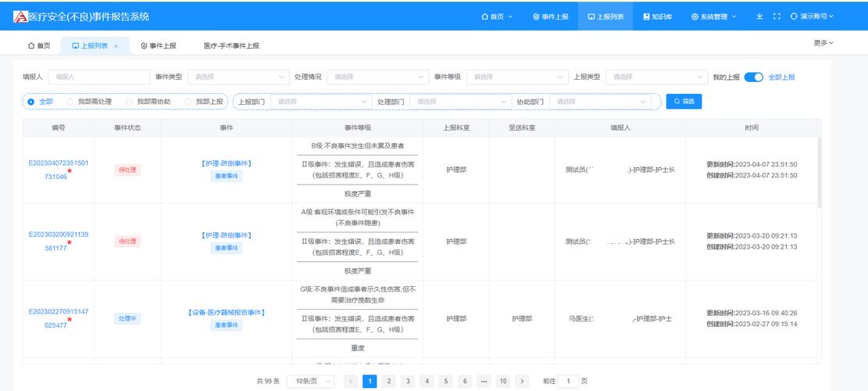868x391 pixels.
Task: Click the 编号 column header
Action: click(x=58, y=128)
